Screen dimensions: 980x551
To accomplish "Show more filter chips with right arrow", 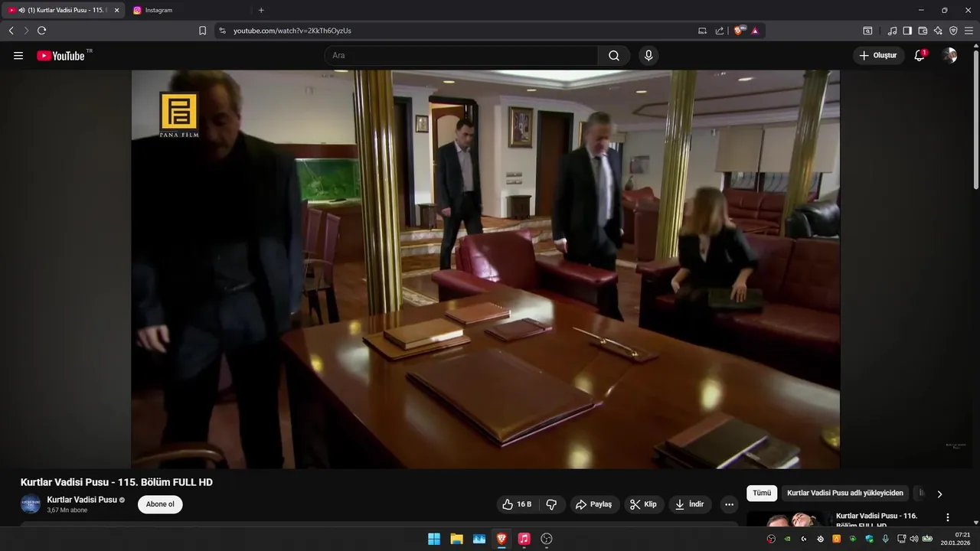I will pyautogui.click(x=939, y=494).
